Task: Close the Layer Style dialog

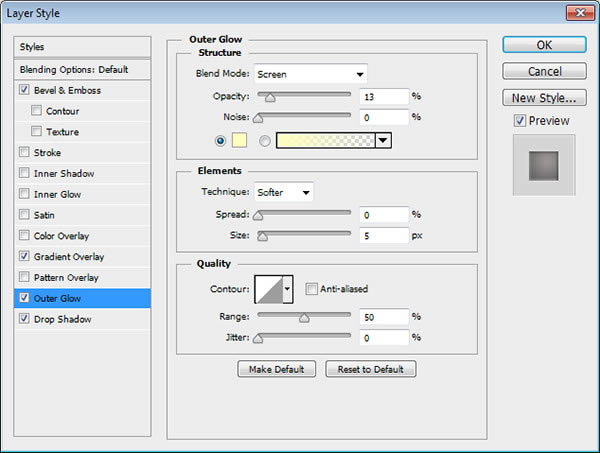Action: tap(580, 13)
